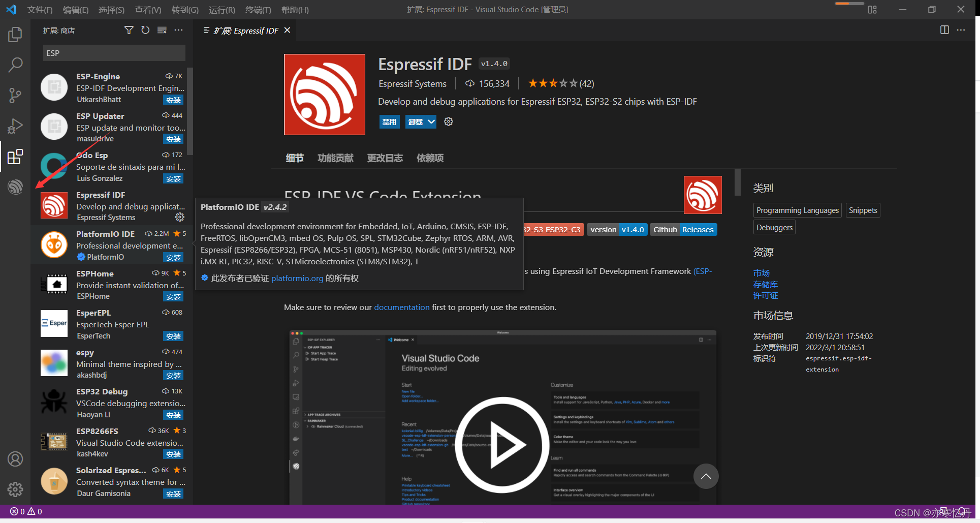The image size is (980, 523).
Task: Open the 终端(T) menu
Action: click(258, 10)
